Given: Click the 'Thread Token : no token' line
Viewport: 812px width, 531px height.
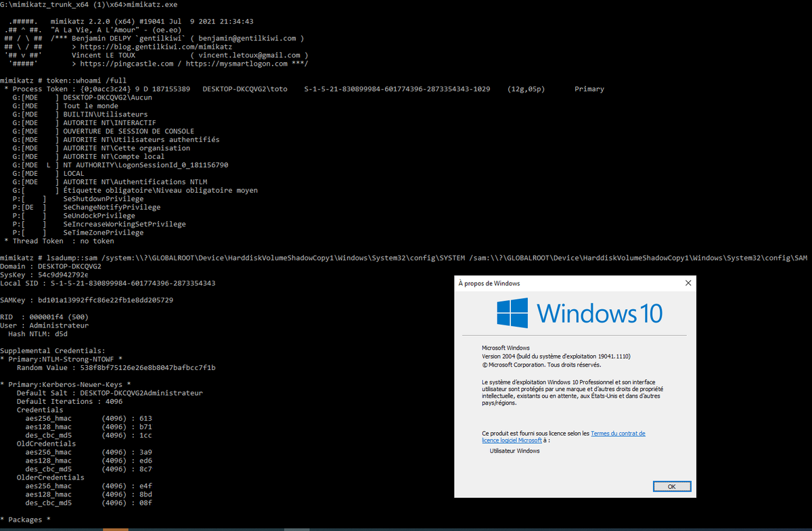Looking at the screenshot, I should tap(59, 241).
